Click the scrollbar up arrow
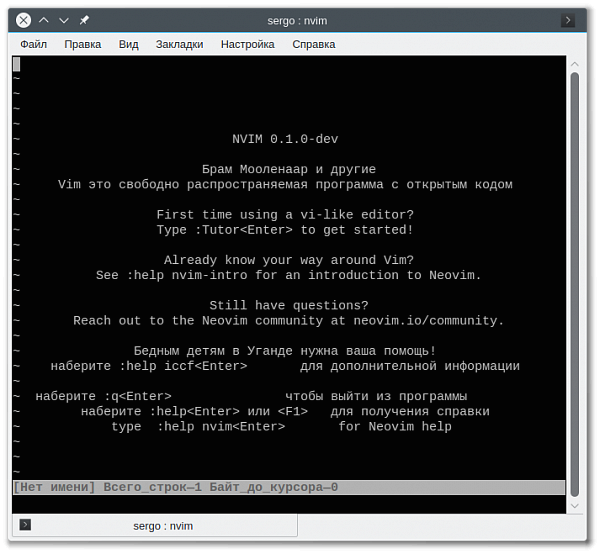The height and width of the screenshot is (554, 600). (575, 64)
